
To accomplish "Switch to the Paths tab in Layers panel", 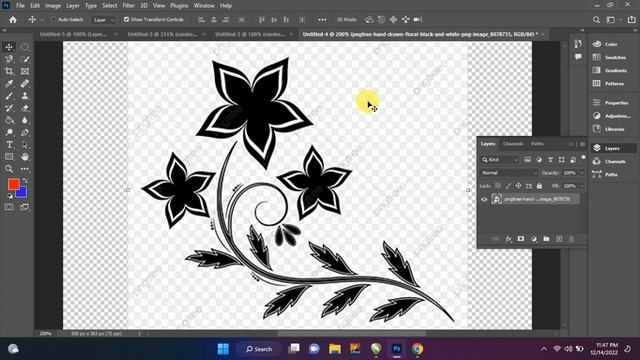I will (x=537, y=144).
